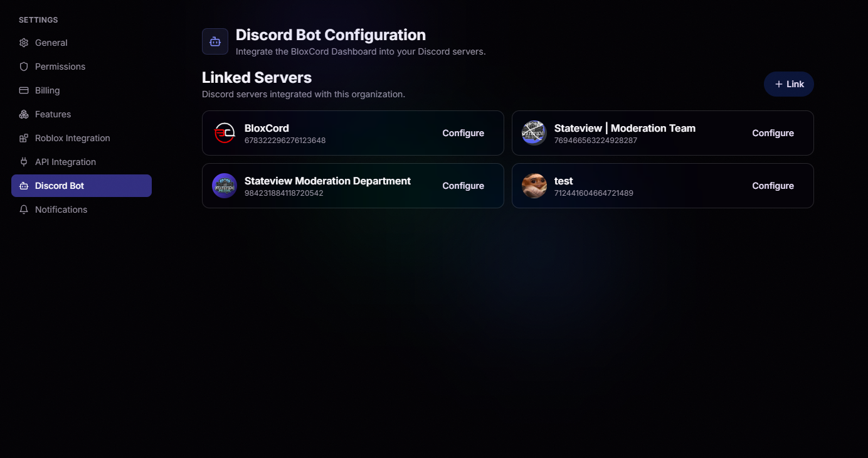Select the Discord Bot menu item
The width and height of the screenshot is (868, 458).
(82, 186)
